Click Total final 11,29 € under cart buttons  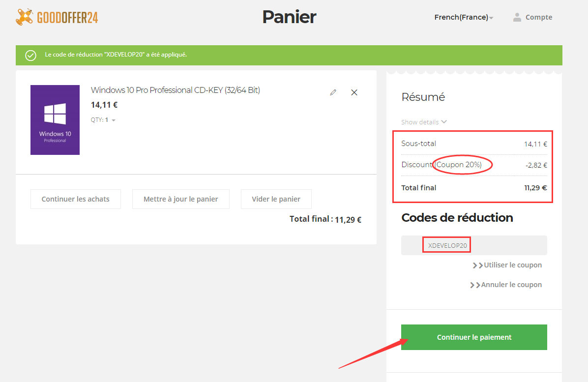(x=325, y=219)
